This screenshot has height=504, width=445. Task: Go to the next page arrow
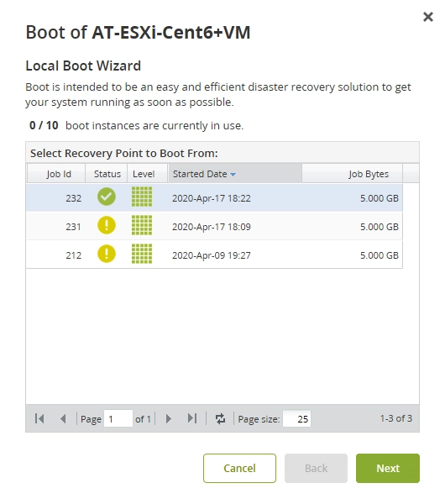[169, 418]
